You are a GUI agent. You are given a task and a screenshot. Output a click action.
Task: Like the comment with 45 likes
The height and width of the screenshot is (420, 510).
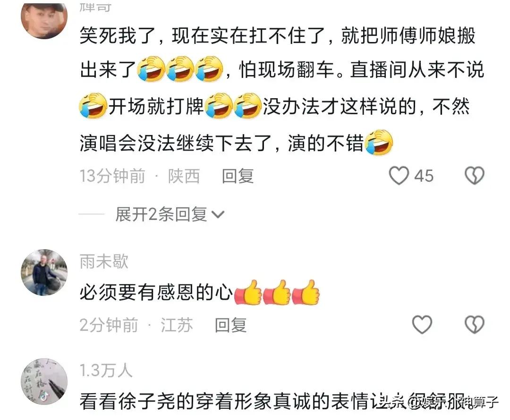(399, 176)
